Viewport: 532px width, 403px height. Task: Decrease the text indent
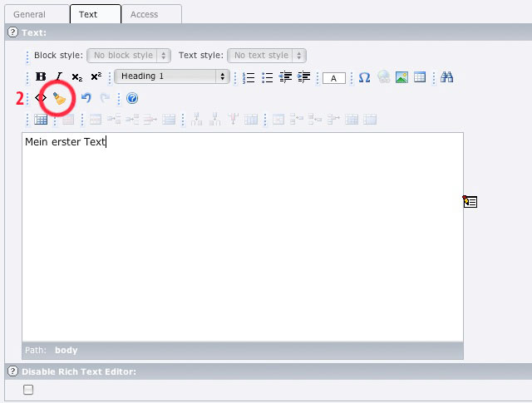pos(285,77)
